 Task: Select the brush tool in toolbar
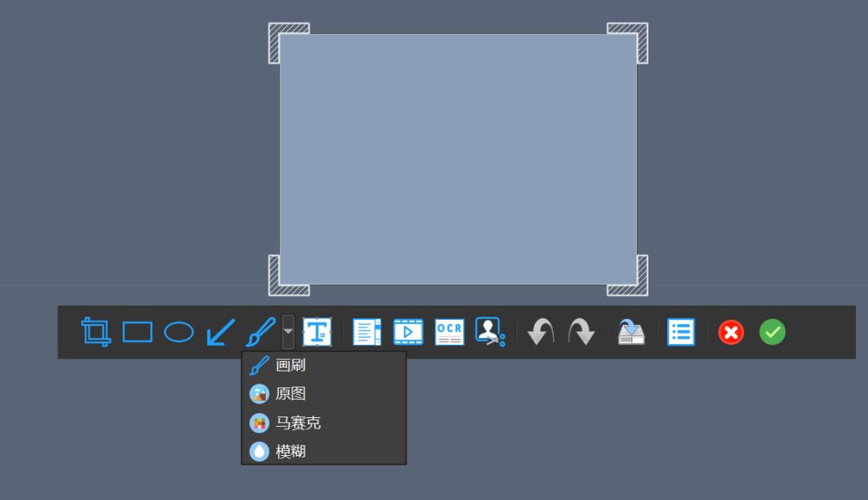(x=260, y=332)
